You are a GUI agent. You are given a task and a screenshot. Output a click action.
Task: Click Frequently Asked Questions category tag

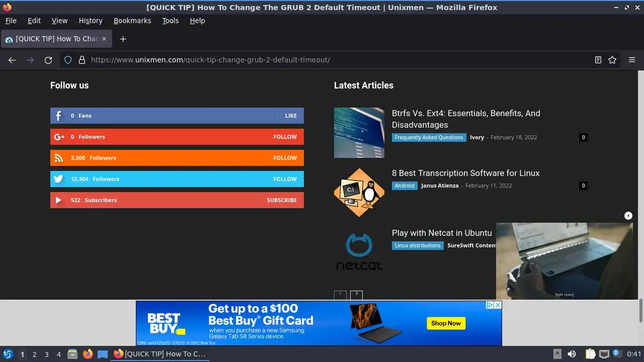coord(429,137)
